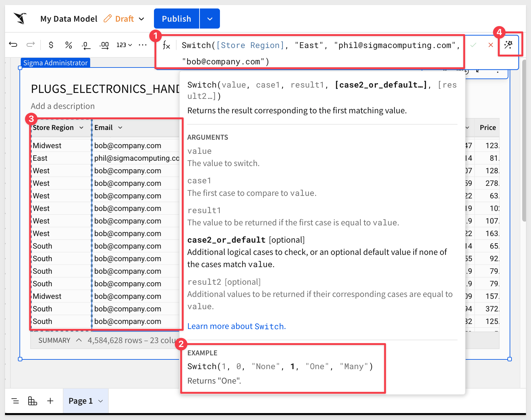
Task: Click the data table icon in bottom bar
Action: coord(33,401)
